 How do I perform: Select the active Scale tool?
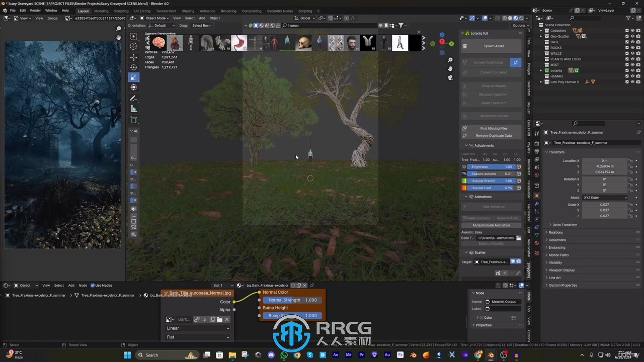point(133,77)
